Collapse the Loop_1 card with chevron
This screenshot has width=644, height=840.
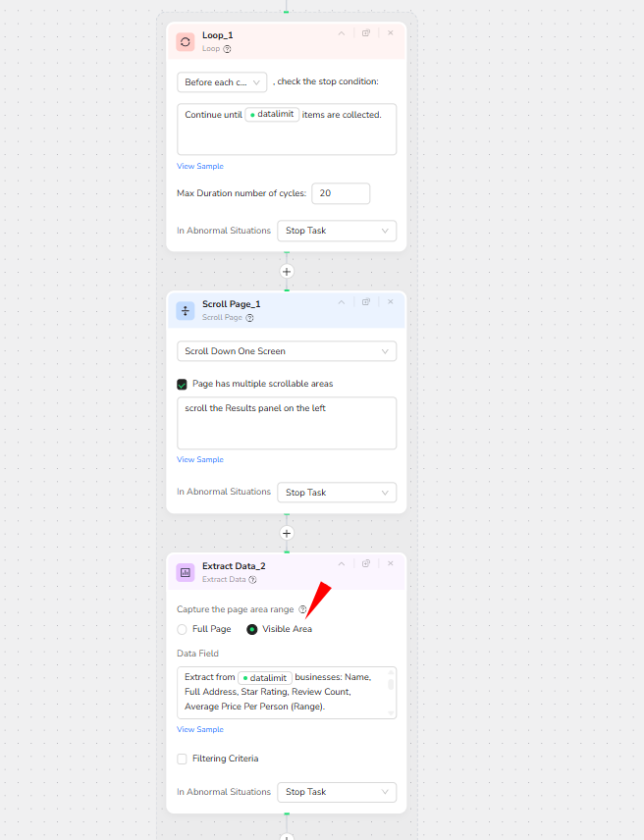pos(342,33)
